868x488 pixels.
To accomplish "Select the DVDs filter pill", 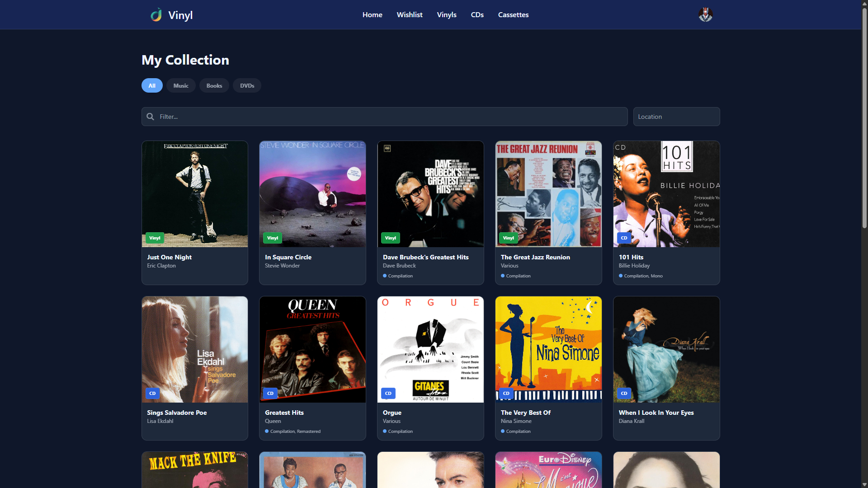I will (247, 85).
